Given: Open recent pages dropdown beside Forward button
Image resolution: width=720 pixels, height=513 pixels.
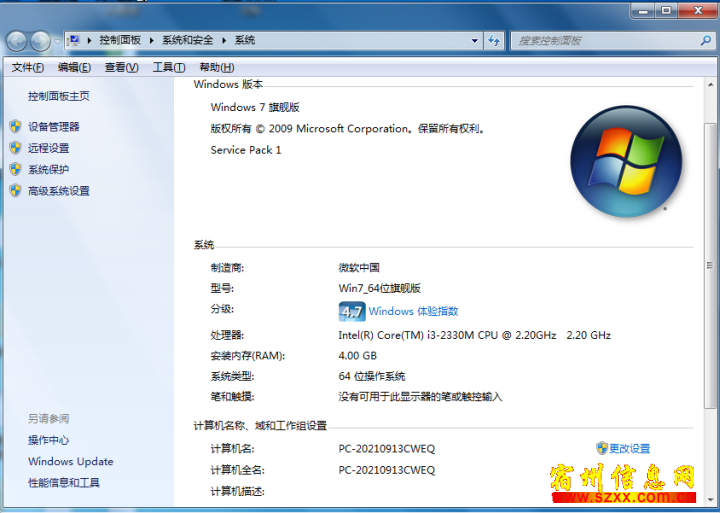Looking at the screenshot, I should pos(57,41).
